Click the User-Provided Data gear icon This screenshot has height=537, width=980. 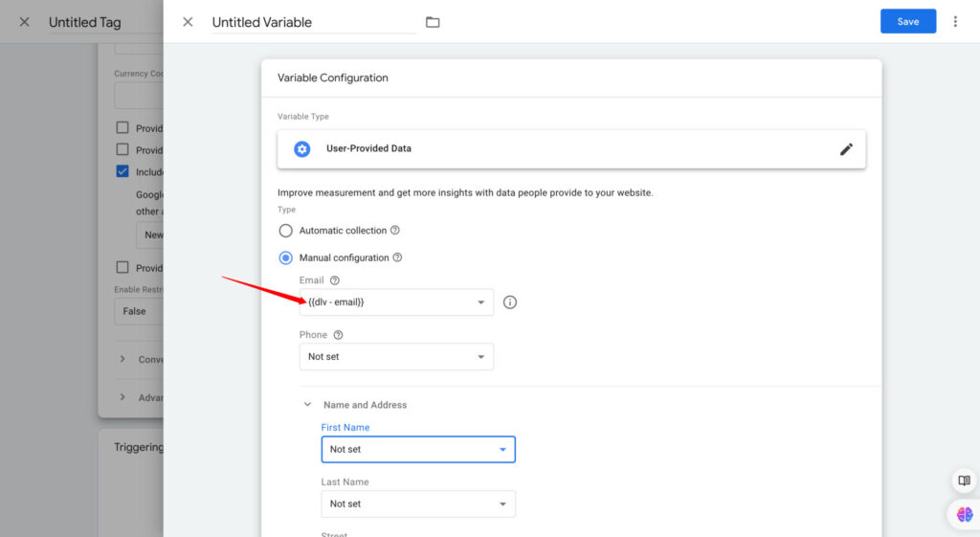[x=302, y=149]
